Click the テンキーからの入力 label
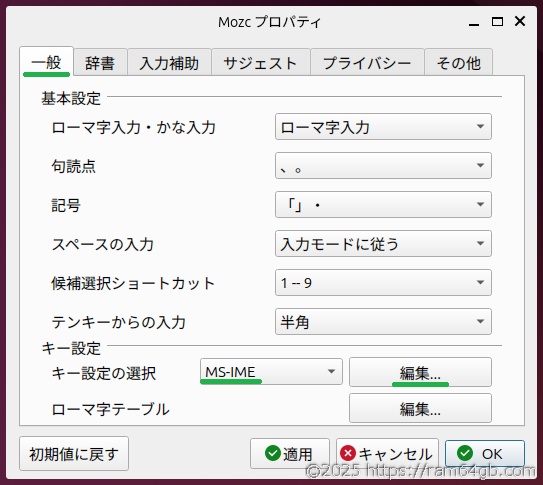Screen dimensions: 543x485 pyautogui.click(x=118, y=322)
